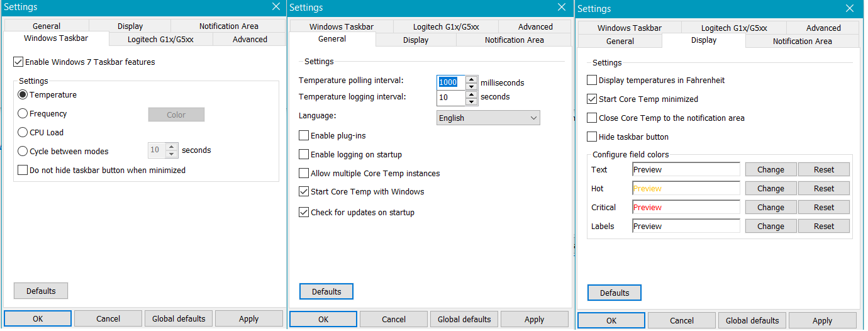
Task: Click Global defaults in middle Settings window
Action: coord(464,319)
